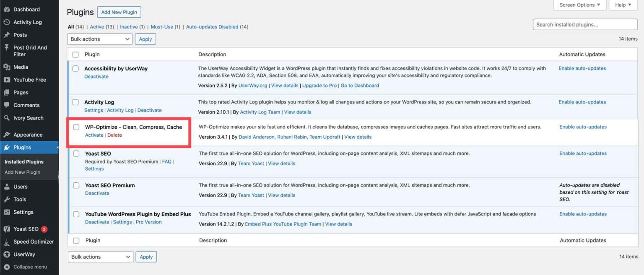This screenshot has height=275, width=644.
Task: Check the WP-Optimize plugin checkbox
Action: (x=76, y=127)
